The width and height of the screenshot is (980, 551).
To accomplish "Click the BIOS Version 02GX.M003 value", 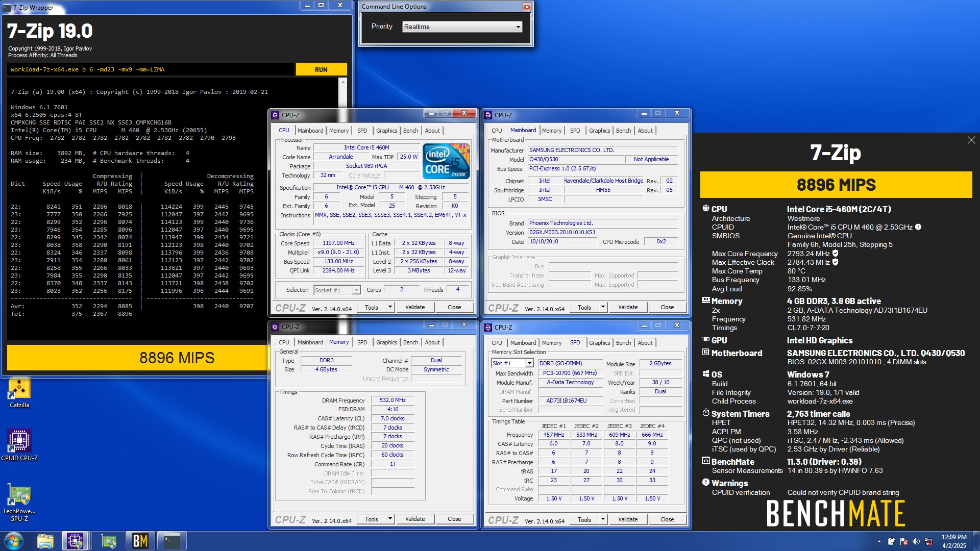I will pos(603,232).
